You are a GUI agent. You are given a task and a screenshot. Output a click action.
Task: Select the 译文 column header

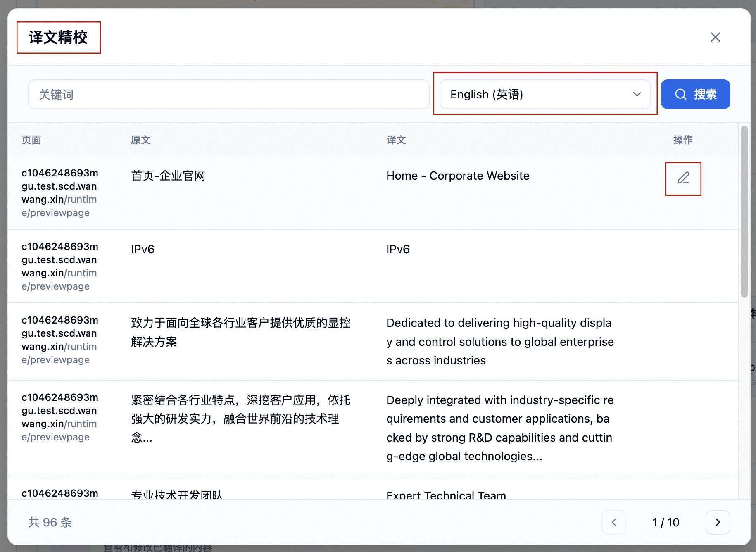click(x=395, y=140)
